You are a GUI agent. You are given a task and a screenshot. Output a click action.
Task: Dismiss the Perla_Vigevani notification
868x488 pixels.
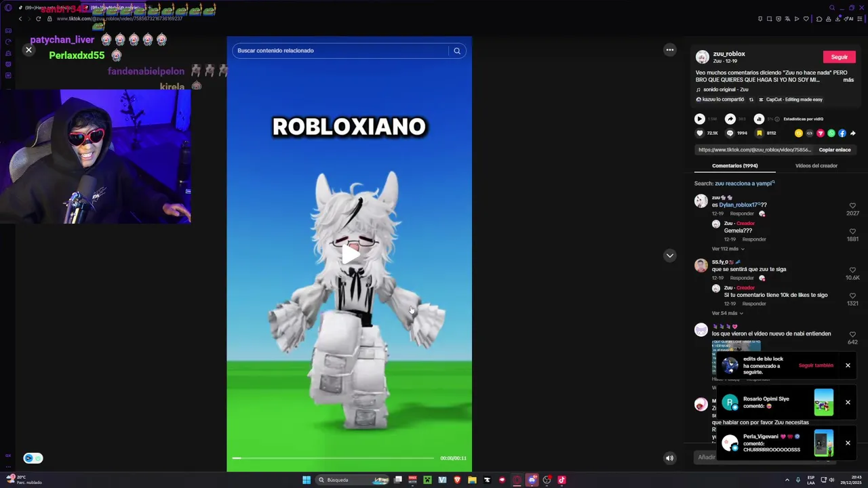point(848,443)
